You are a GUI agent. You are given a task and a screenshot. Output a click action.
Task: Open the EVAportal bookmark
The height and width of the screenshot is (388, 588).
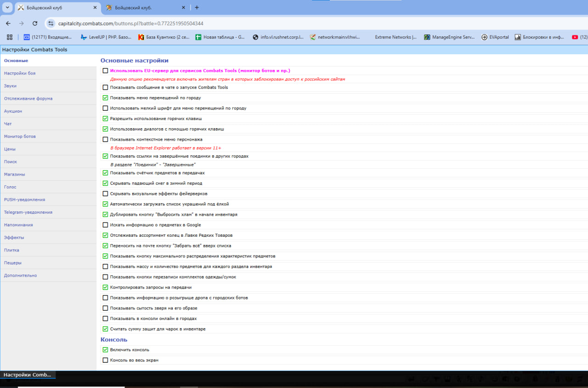(495, 37)
